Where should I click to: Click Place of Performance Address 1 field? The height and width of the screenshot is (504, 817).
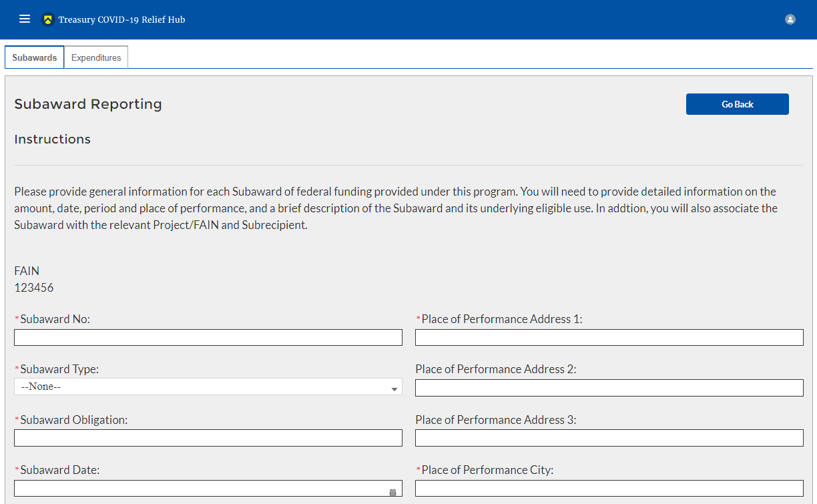pos(609,337)
